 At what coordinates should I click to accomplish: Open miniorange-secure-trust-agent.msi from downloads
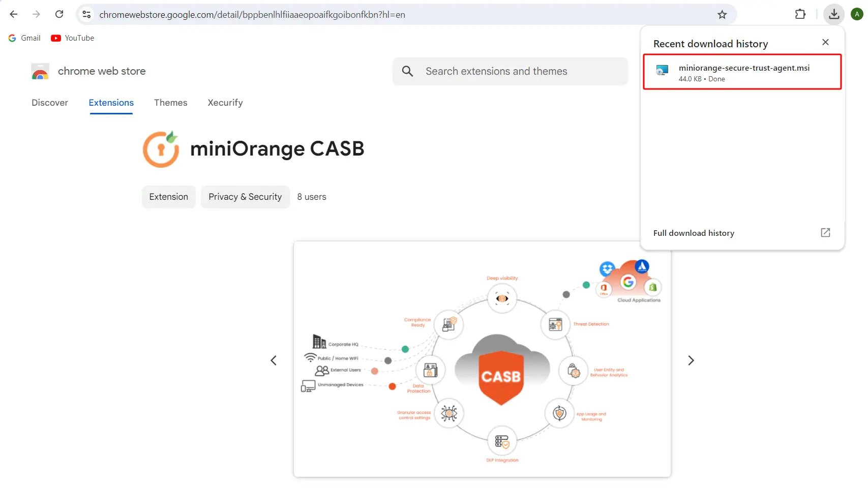pos(742,72)
